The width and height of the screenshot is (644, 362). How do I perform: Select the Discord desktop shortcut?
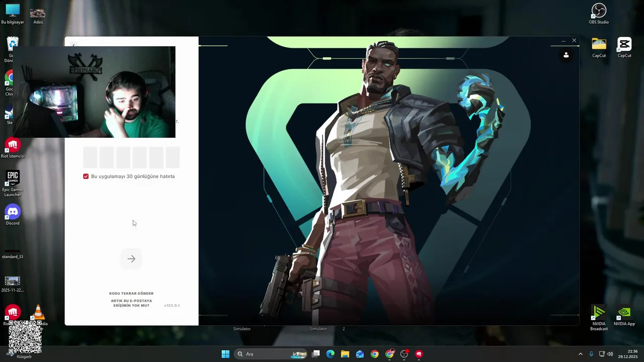pyautogui.click(x=13, y=215)
